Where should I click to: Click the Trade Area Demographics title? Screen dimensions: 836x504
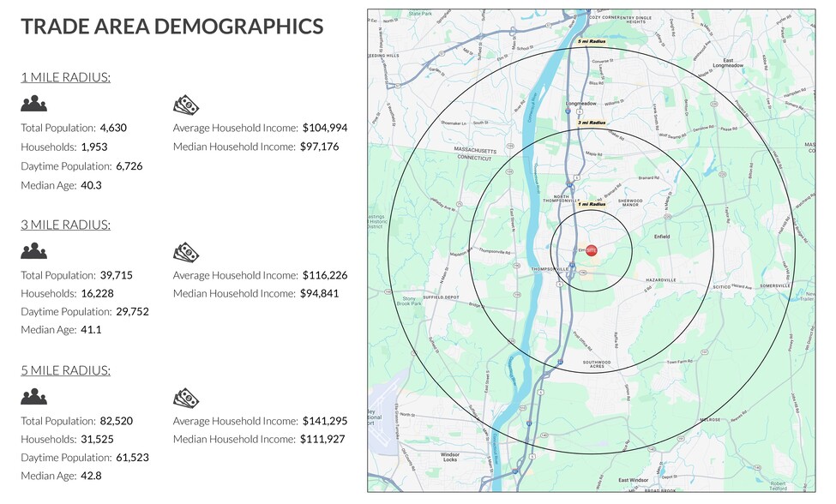pyautogui.click(x=171, y=27)
